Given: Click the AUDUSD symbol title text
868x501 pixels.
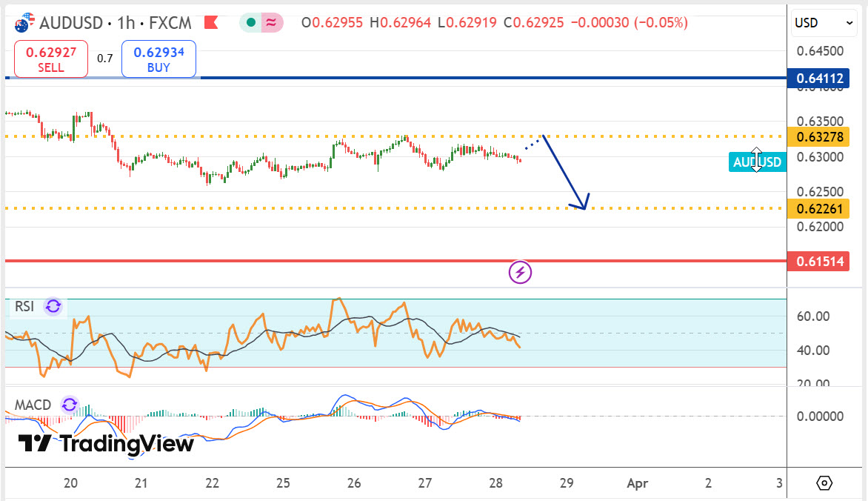Looking at the screenshot, I should click(71, 23).
